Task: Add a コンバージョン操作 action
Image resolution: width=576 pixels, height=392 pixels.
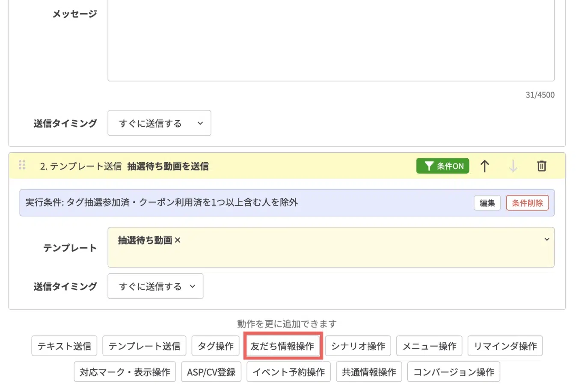Action: tap(454, 372)
